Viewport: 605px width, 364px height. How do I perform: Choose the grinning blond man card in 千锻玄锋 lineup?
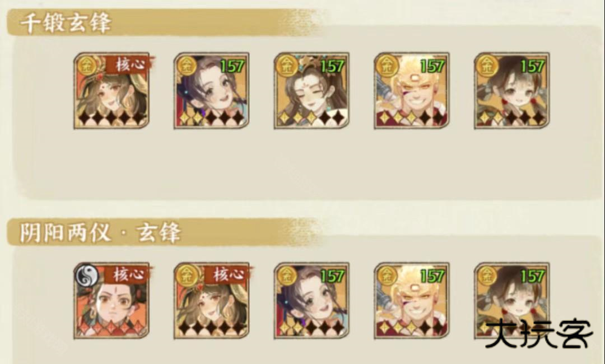412,91
